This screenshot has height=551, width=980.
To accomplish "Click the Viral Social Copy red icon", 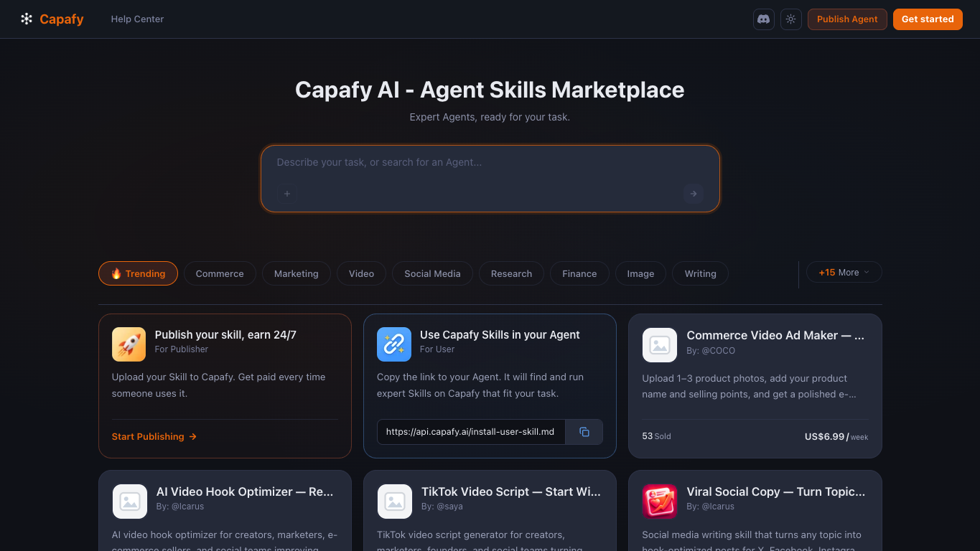I will pos(660,501).
